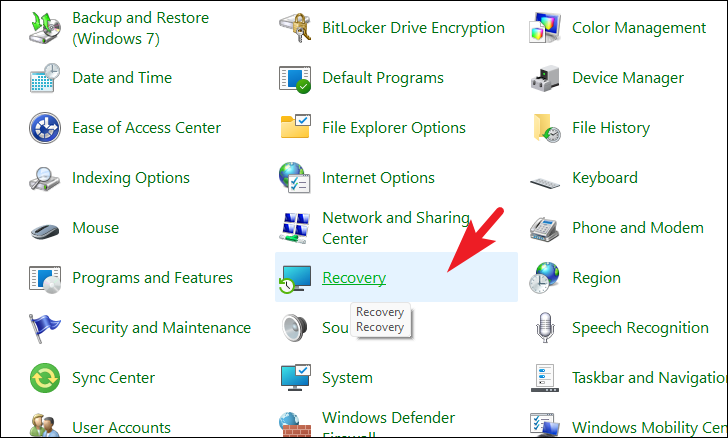Open the Recovery icon with monitor and clock
This screenshot has width=728, height=438.
(295, 278)
